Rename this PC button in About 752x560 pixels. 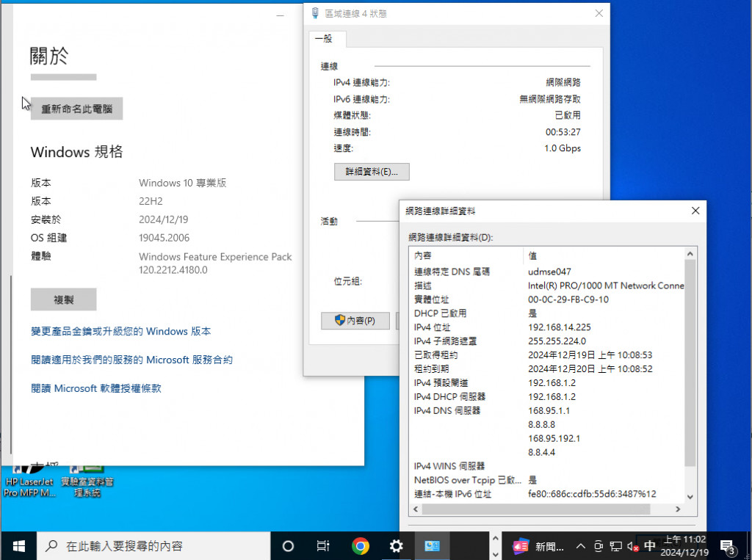point(76,109)
